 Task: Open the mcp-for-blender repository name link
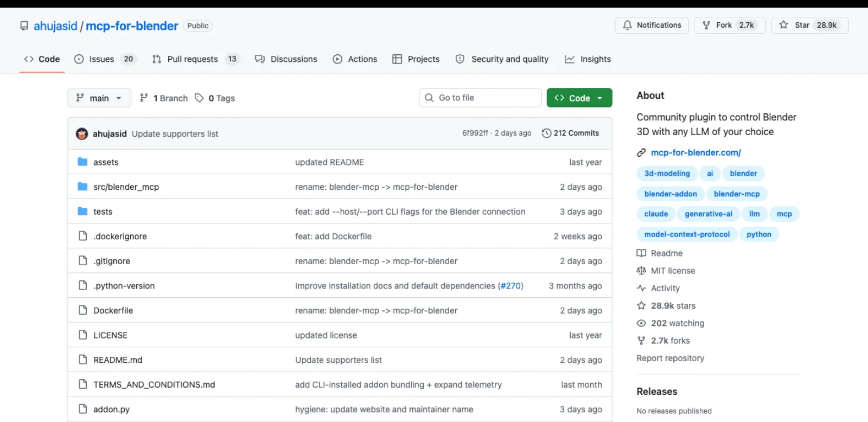coord(132,26)
